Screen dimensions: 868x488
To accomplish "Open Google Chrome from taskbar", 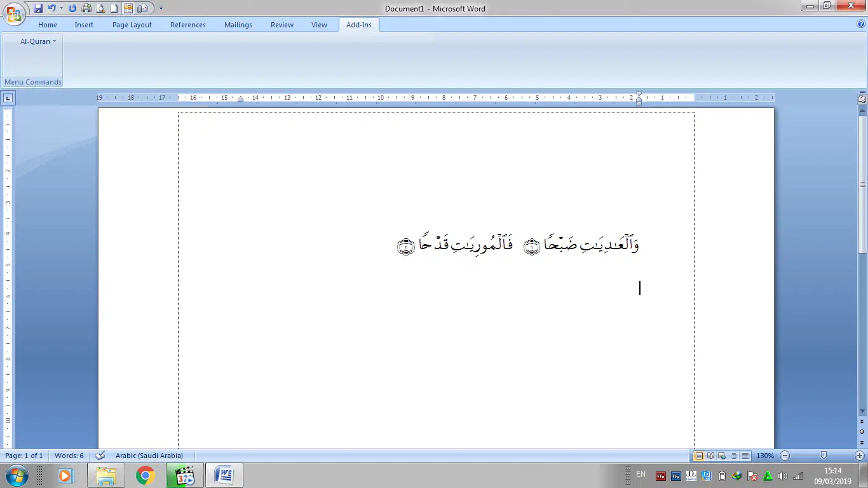I will [146, 475].
